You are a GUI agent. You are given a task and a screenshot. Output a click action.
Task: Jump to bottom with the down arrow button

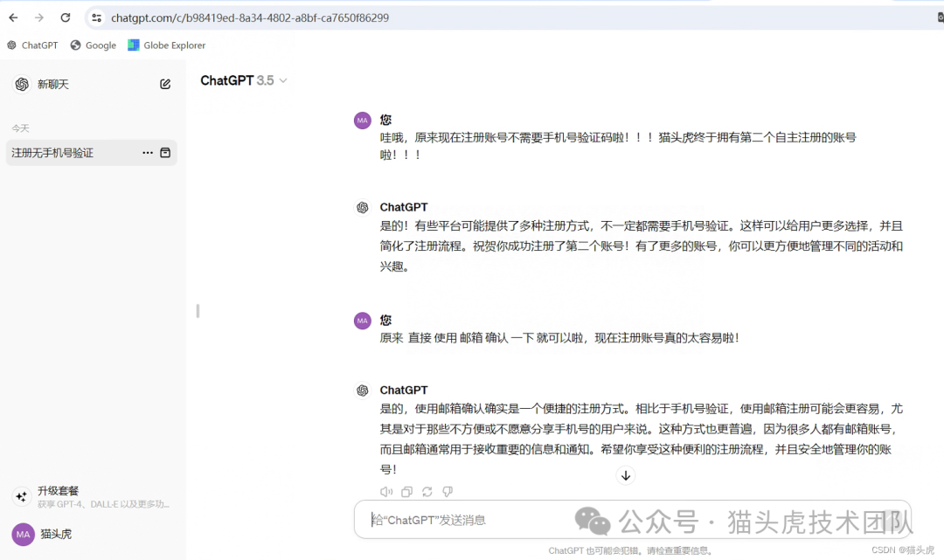(x=626, y=476)
